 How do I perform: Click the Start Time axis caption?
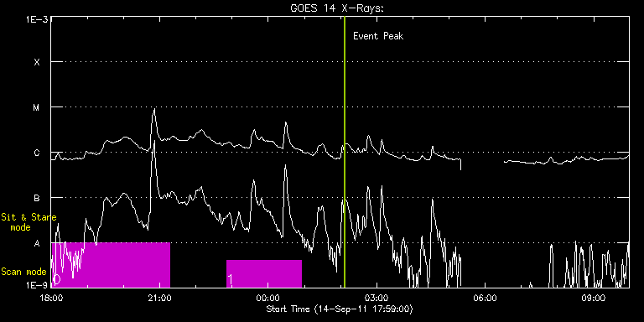coord(340,309)
